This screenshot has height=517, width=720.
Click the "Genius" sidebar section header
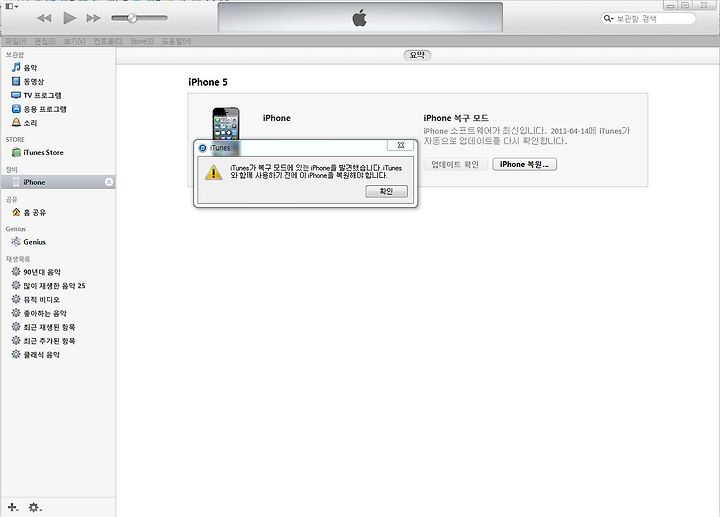(x=16, y=229)
